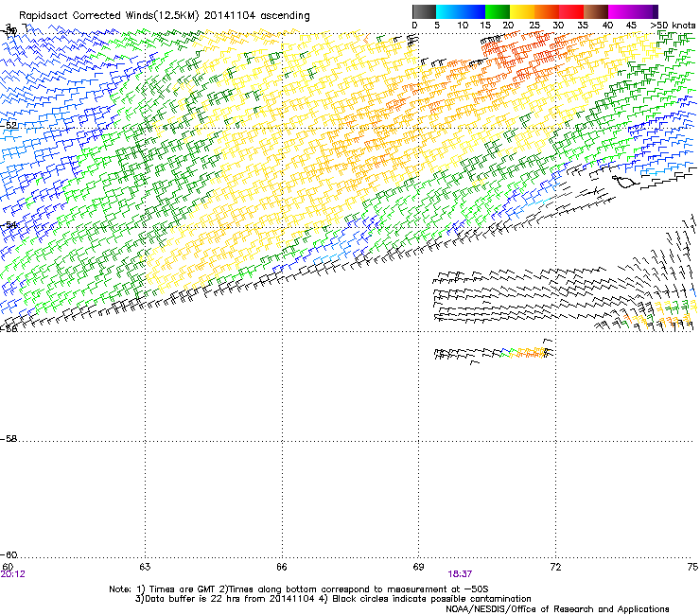This screenshot has height=615, width=700.
Task: Click the '63' longitude axis label
Action: click(x=145, y=567)
